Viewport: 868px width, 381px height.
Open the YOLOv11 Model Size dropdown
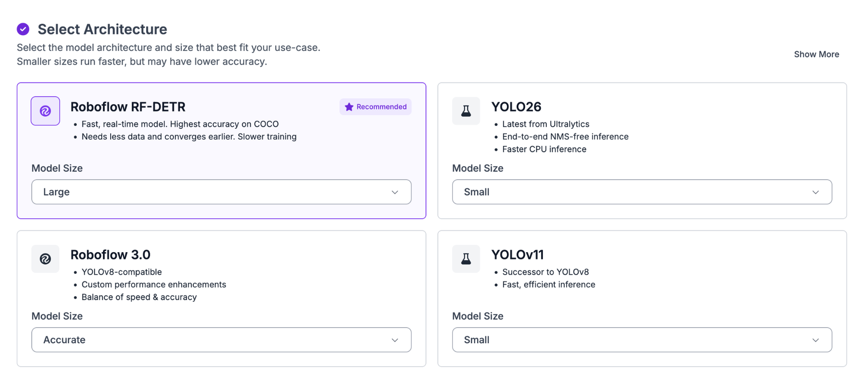pos(642,340)
